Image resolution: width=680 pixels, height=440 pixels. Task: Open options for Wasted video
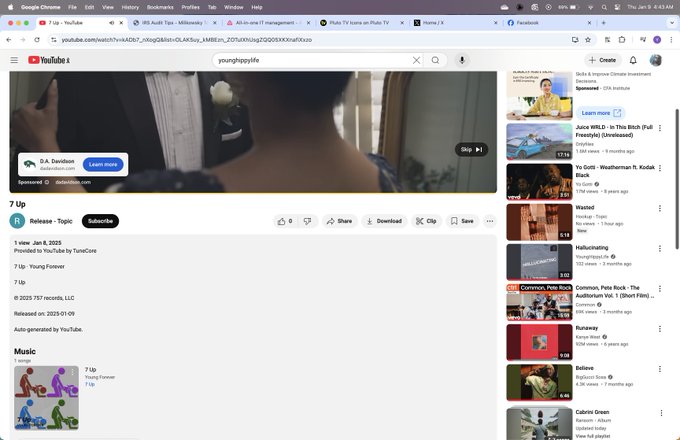660,209
